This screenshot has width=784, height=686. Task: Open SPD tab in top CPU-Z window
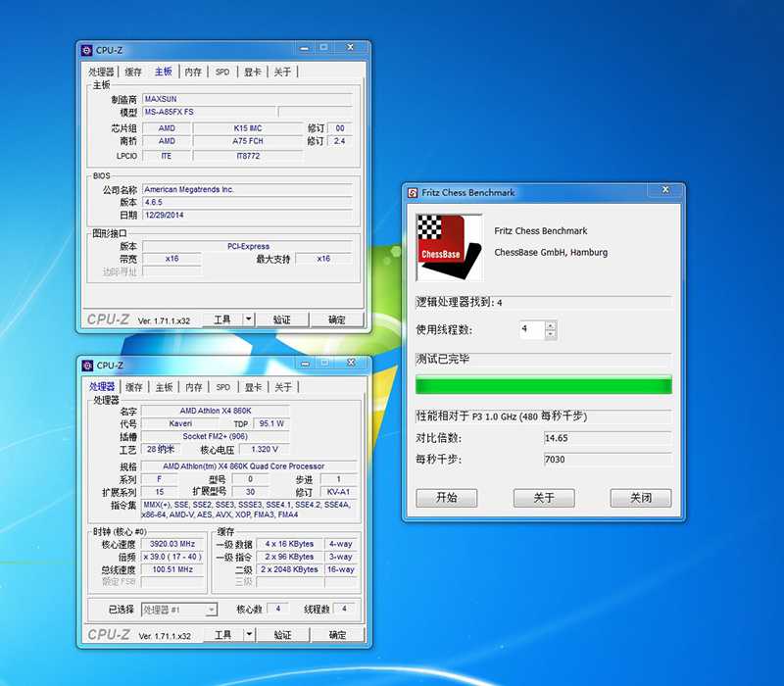pos(222,72)
